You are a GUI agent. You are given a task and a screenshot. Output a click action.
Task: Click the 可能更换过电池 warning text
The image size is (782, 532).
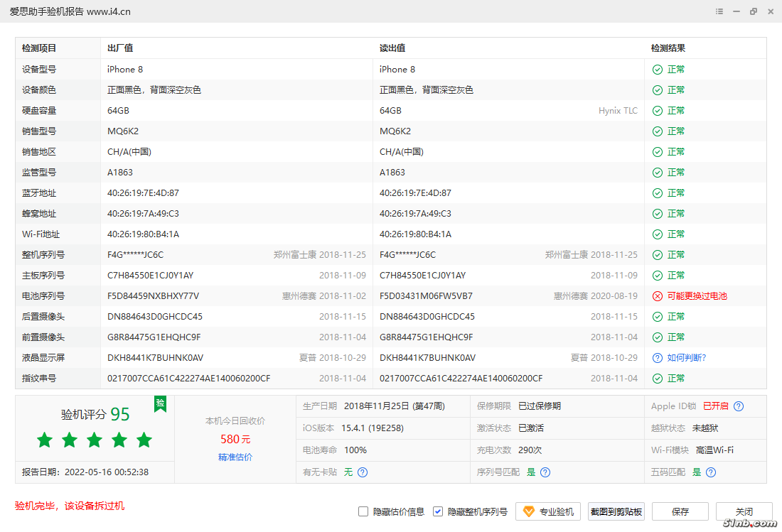[697, 296]
